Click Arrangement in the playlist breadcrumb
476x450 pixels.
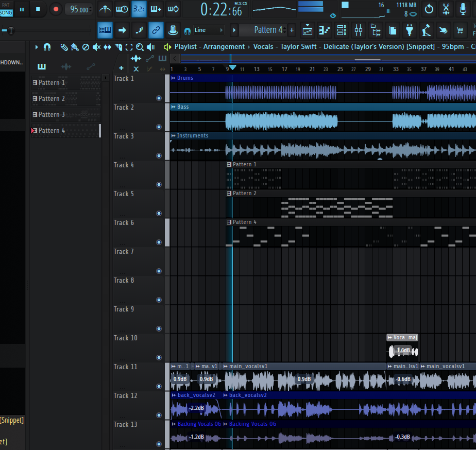click(224, 47)
